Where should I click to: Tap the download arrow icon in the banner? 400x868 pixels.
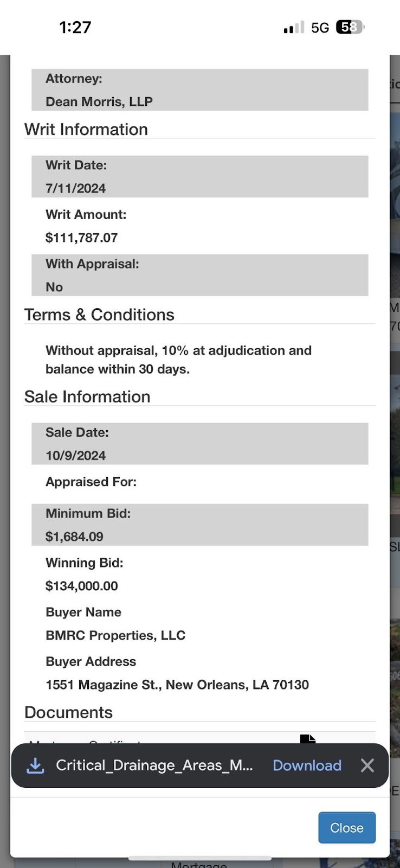coord(35,765)
